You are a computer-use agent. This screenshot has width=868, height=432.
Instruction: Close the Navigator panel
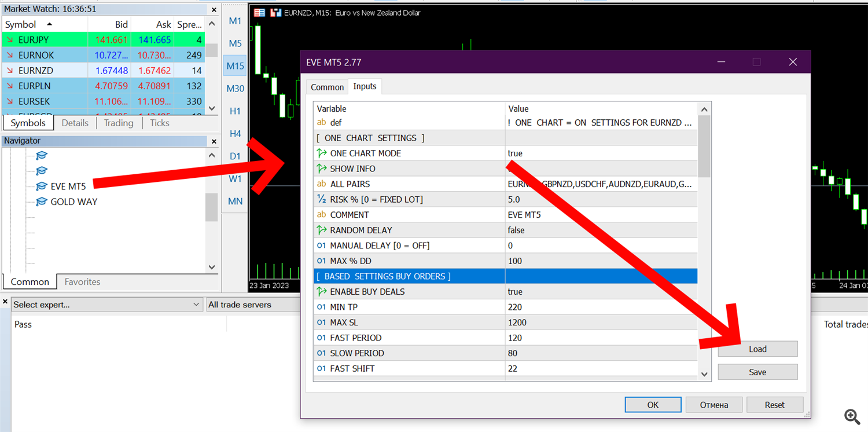214,141
